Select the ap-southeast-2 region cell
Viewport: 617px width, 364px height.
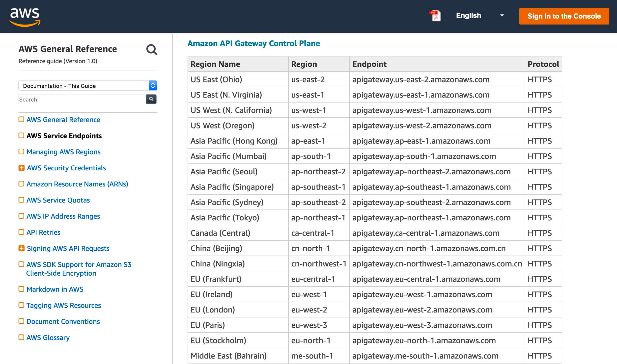(319, 202)
